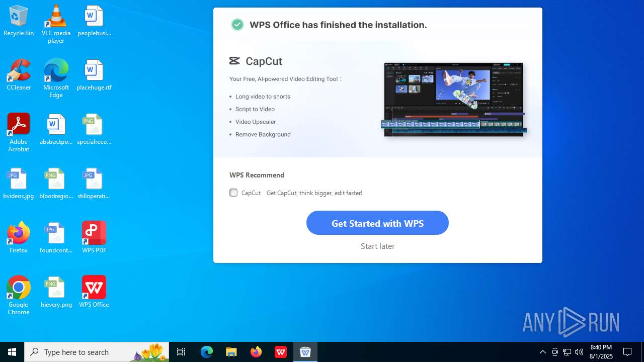This screenshot has width=644, height=362.
Task: Launch Firefox from the taskbar
Action: [256, 352]
